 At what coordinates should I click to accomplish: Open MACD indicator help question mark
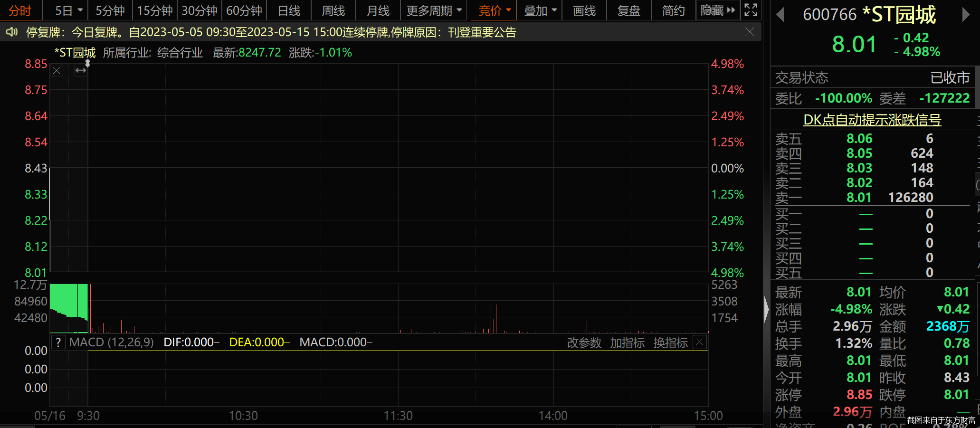(x=58, y=342)
